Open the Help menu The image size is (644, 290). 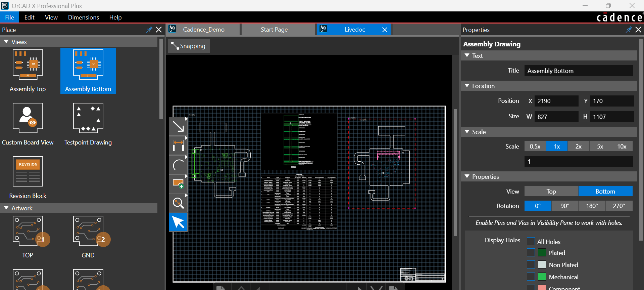pyautogui.click(x=115, y=17)
